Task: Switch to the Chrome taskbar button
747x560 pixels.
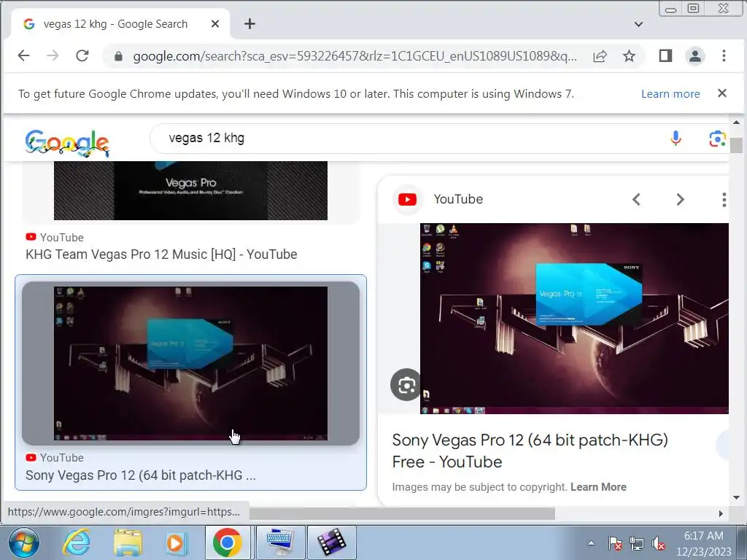Action: (228, 542)
